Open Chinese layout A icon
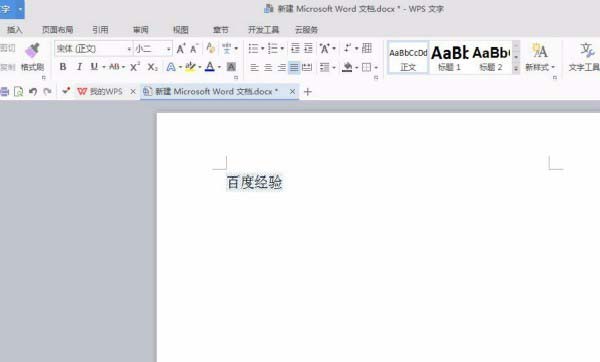The height and width of the screenshot is (362, 600). point(325,49)
